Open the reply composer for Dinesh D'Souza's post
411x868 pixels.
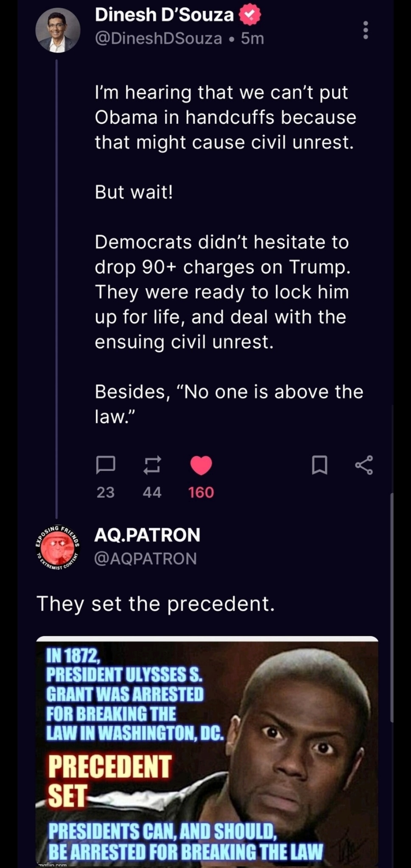[106, 466]
